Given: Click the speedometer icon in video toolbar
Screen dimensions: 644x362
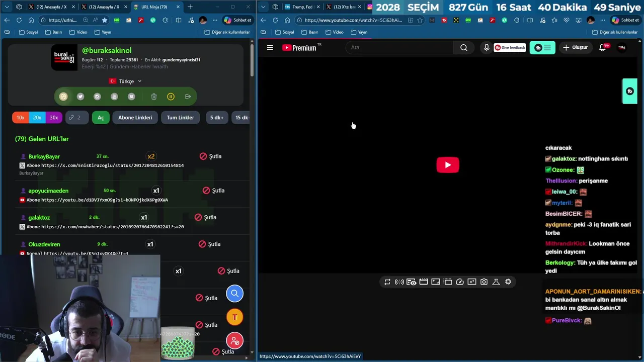Looking at the screenshot, I should tap(460, 282).
